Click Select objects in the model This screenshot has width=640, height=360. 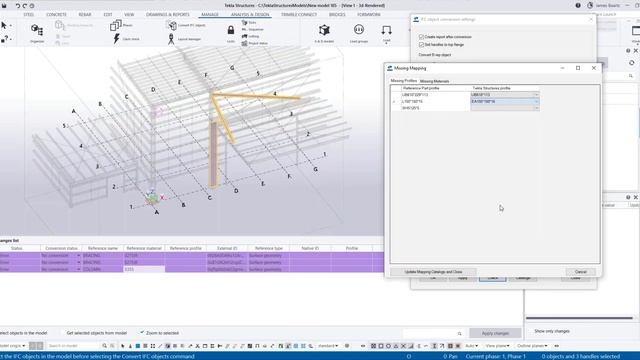coord(24,333)
